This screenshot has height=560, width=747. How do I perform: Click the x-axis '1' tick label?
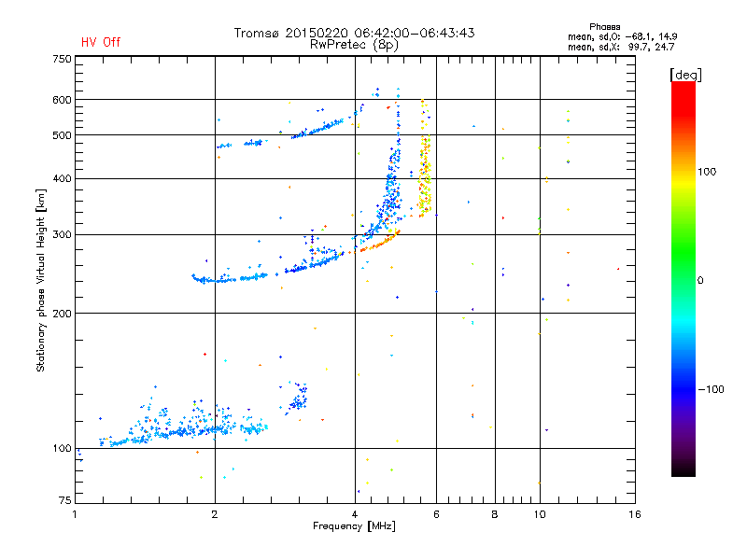[x=75, y=514]
